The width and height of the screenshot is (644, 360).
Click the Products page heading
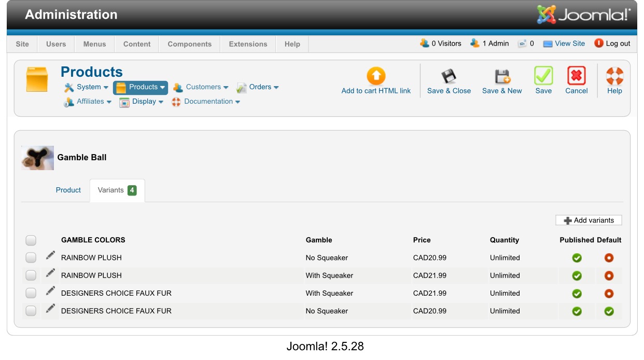tap(92, 72)
